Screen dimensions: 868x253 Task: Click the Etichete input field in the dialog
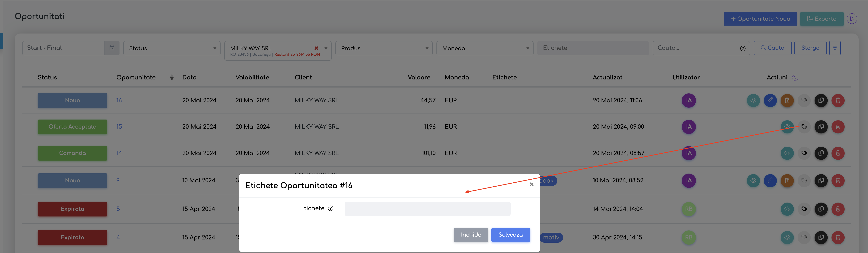427,209
